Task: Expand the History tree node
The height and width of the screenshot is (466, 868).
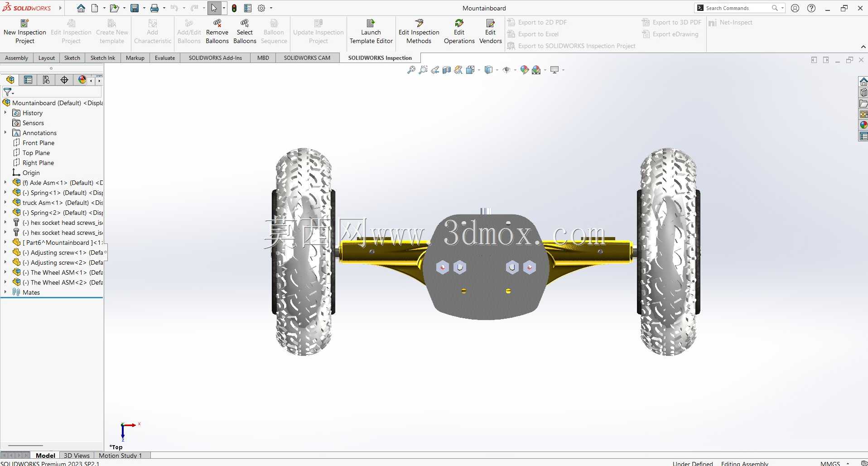Action: click(x=5, y=113)
